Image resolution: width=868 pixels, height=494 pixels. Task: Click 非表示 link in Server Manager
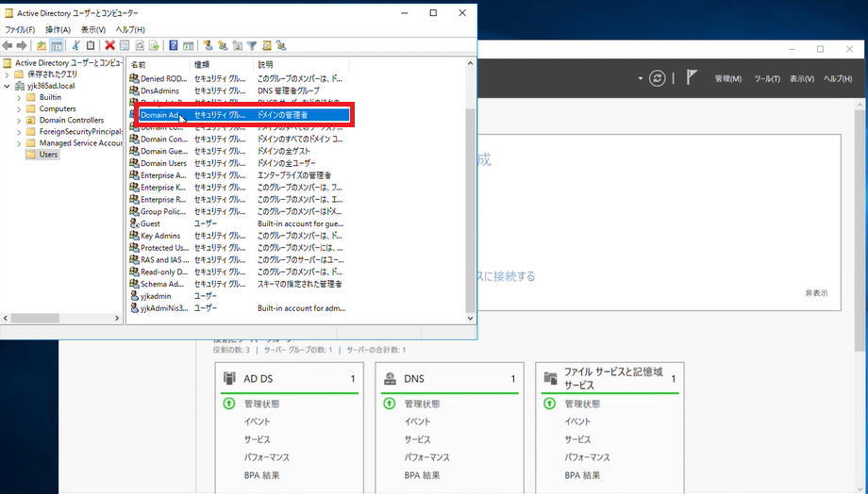tap(816, 293)
